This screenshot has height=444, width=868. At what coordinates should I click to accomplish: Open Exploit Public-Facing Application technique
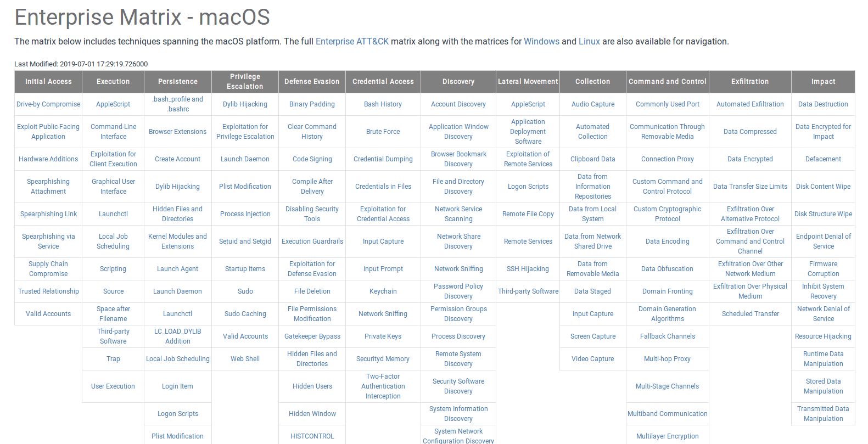coord(48,131)
